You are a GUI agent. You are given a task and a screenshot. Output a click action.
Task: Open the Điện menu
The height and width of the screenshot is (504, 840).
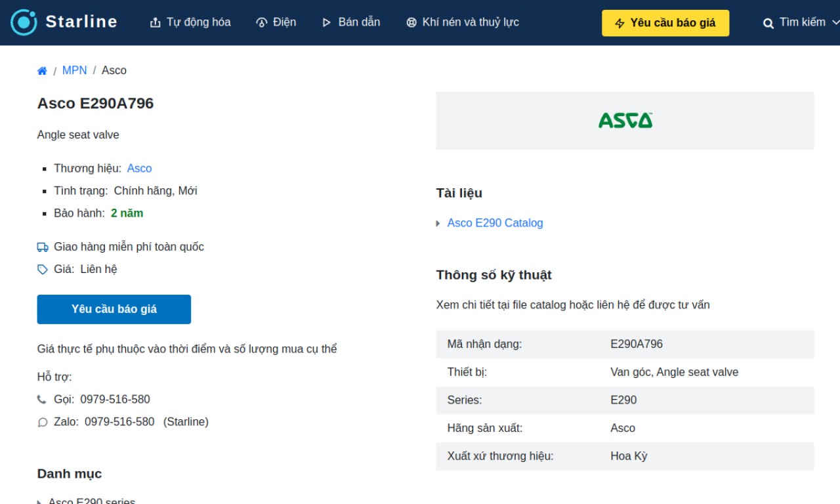(276, 22)
